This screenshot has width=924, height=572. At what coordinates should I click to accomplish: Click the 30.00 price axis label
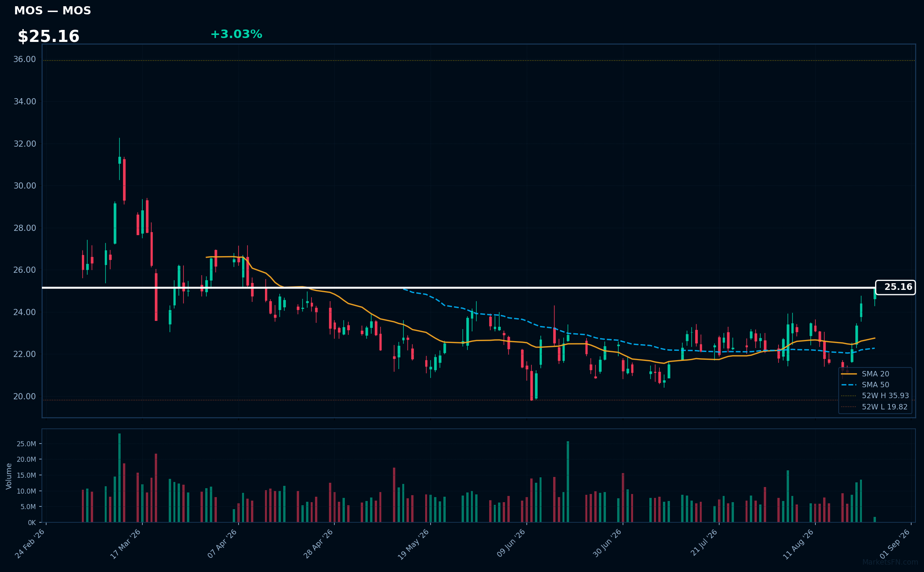(24, 186)
